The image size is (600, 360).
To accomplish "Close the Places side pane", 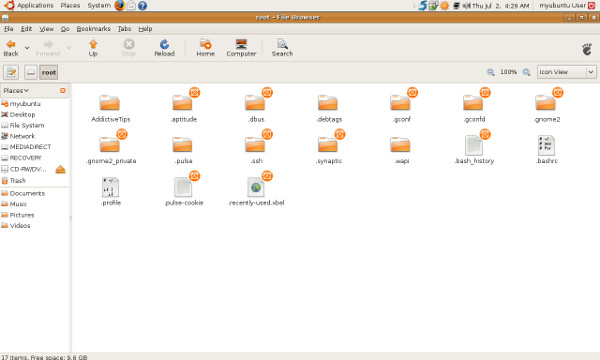I will 63,91.
